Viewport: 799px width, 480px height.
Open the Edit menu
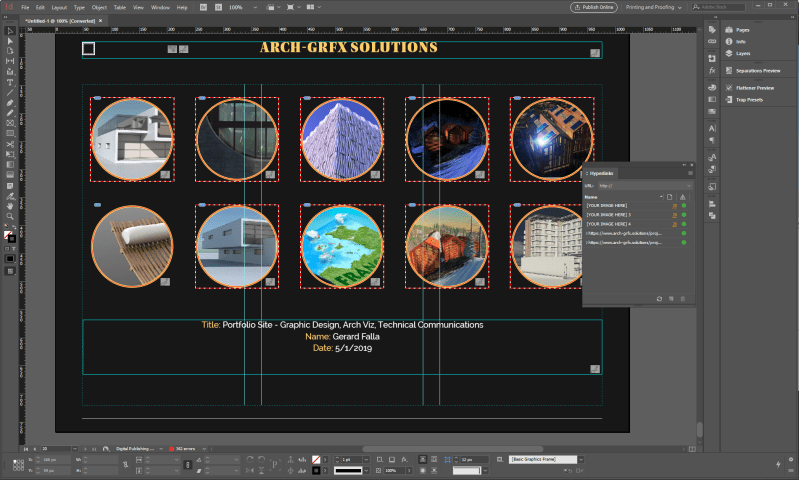[x=40, y=8]
